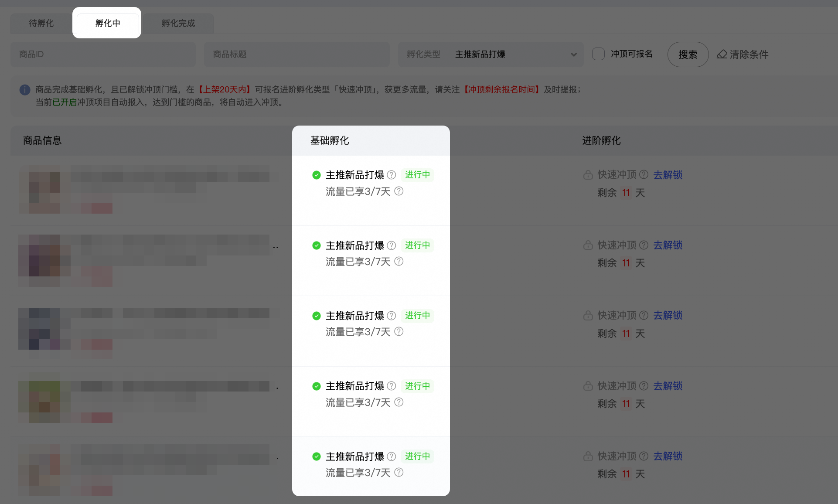Click help icon after 流量已享3/7天 in second row
838x504 pixels.
[x=399, y=261]
